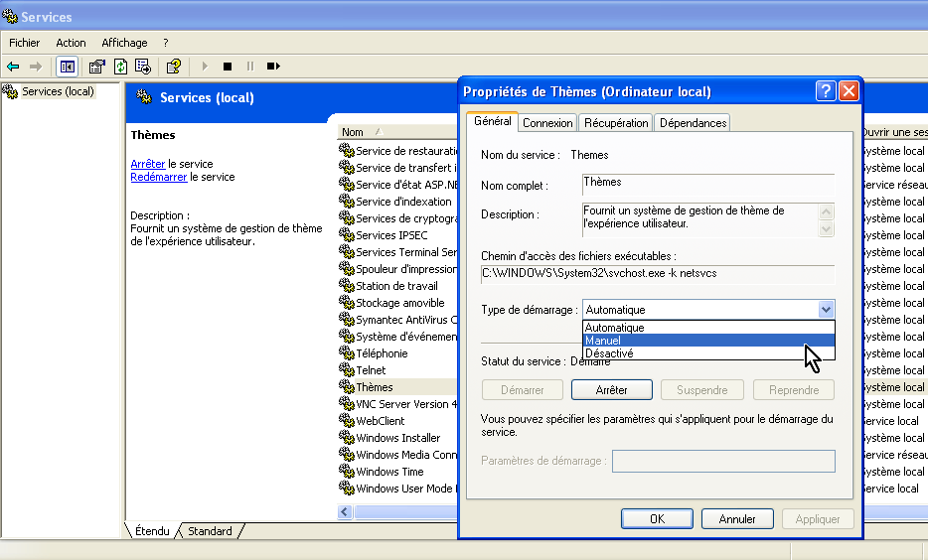Close the Propriétés de Thèmes dialog

click(849, 91)
